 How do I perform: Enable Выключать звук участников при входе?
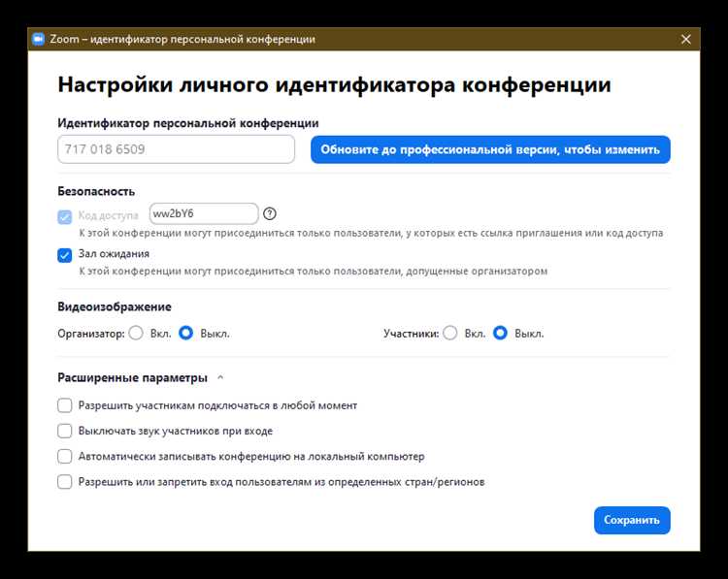[64, 431]
